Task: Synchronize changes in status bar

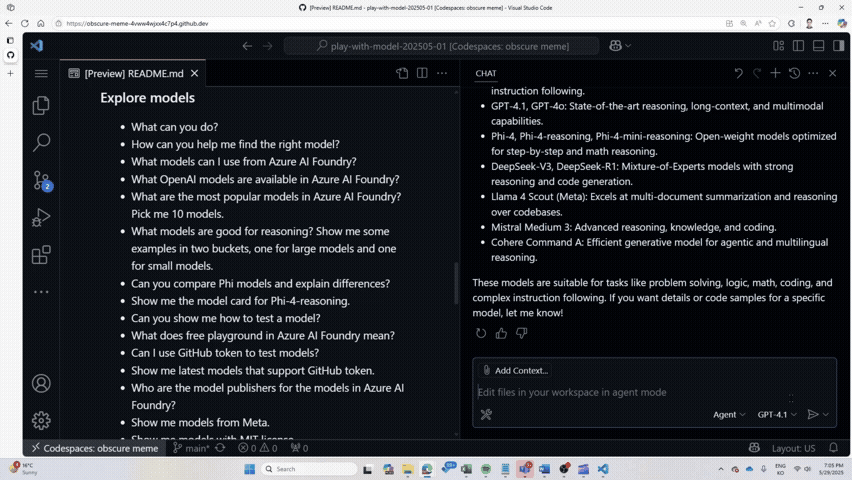Action: coord(220,448)
